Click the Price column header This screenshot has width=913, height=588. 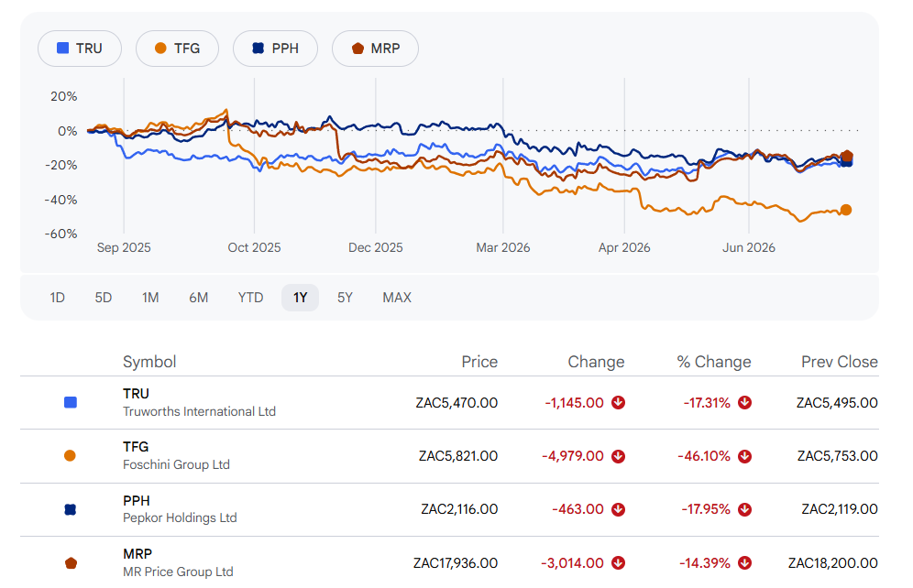pos(479,362)
